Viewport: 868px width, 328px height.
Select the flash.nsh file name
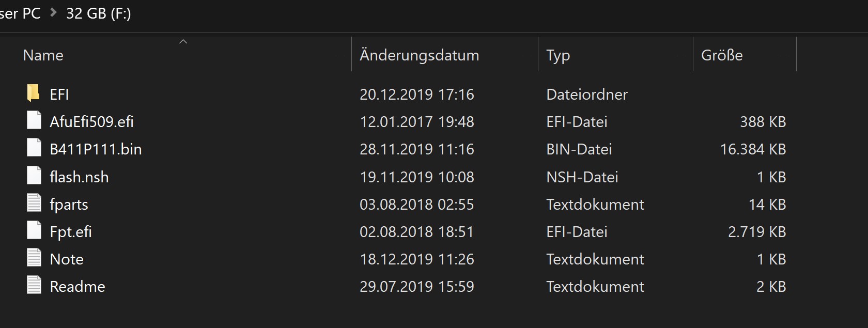[79, 177]
